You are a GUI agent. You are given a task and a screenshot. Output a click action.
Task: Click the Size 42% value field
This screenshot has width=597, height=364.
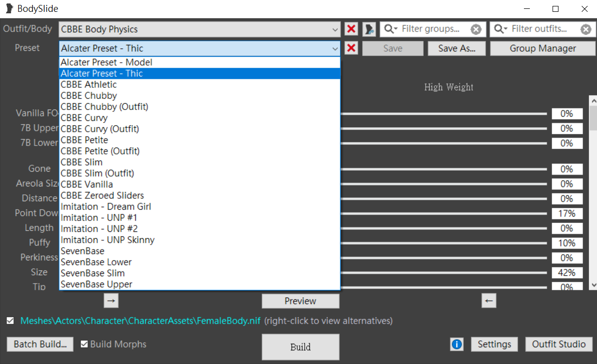tap(567, 273)
